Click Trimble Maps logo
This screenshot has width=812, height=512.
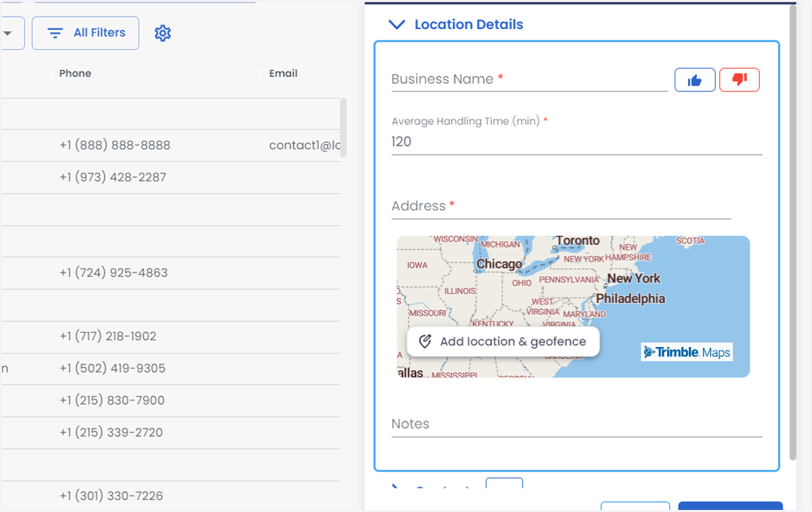[x=687, y=352]
